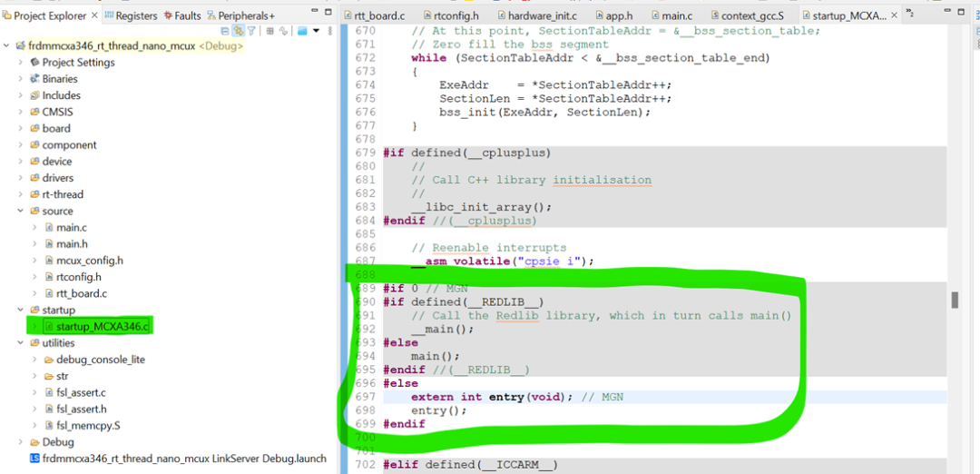This screenshot has width=980, height=474.
Task: Click the "__libc_init_array();" code line
Action: (481, 207)
